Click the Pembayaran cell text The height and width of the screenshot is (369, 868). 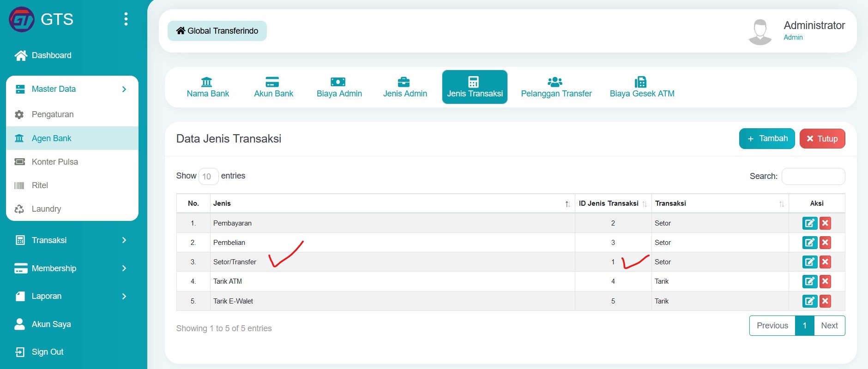(x=232, y=223)
